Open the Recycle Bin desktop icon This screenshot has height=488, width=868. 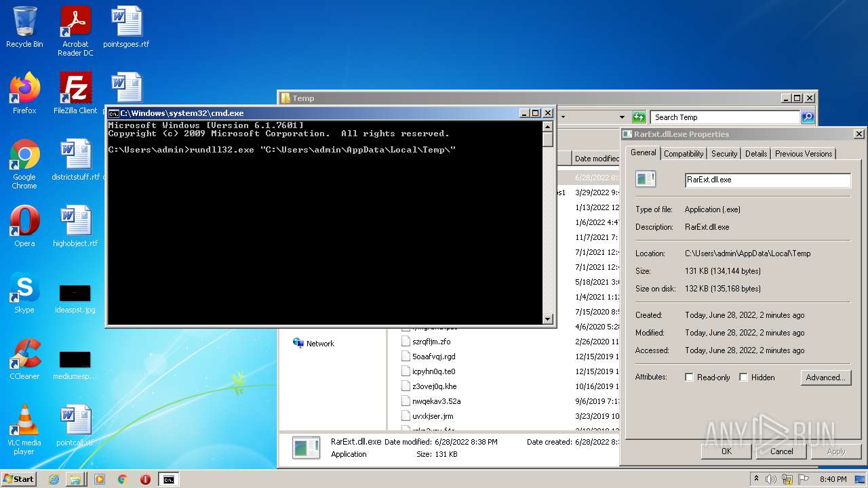coord(24,27)
